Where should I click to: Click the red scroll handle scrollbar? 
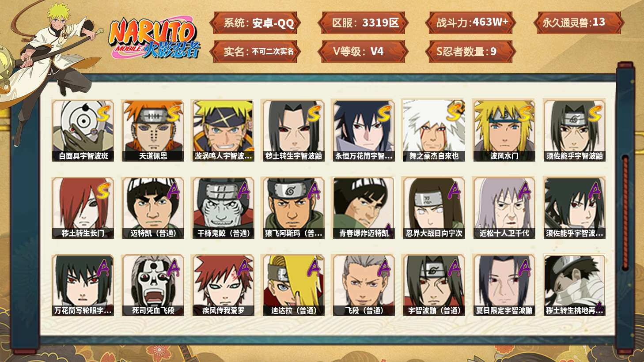pyautogui.click(x=625, y=213)
